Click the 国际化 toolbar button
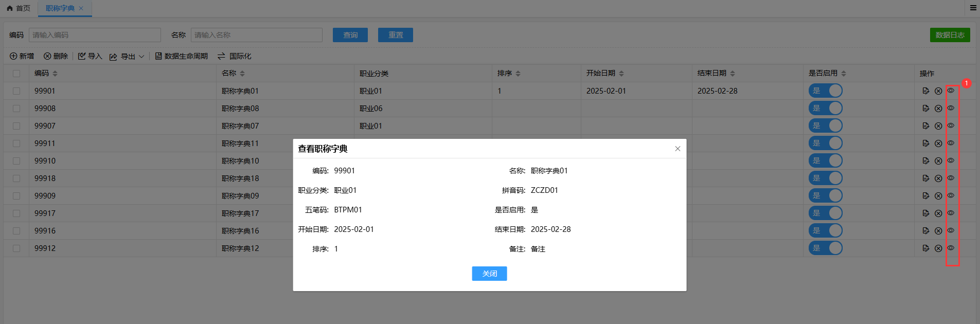The image size is (980, 324). click(x=234, y=56)
